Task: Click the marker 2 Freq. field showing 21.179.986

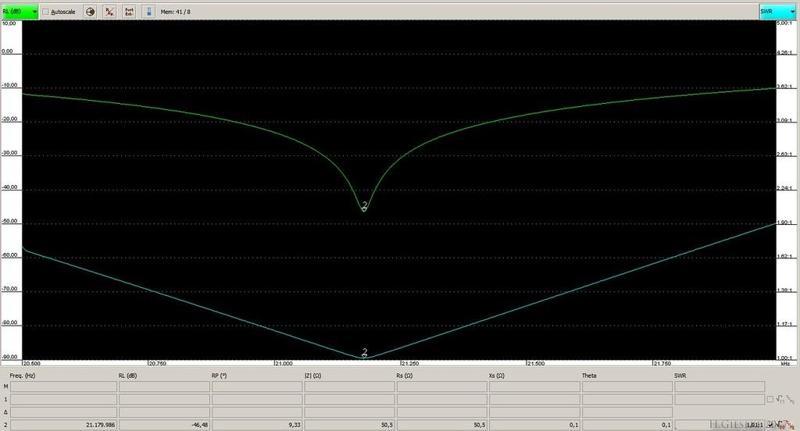Action: [64, 424]
